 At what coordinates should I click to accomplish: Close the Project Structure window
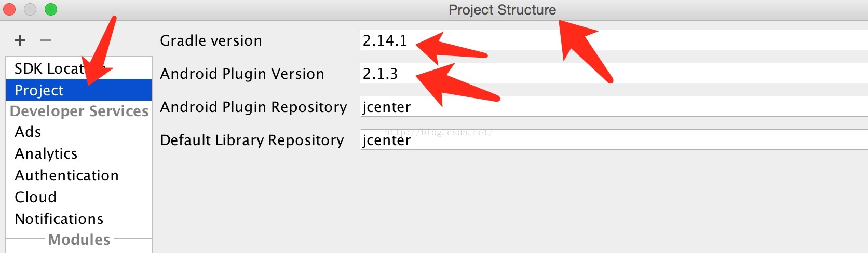[9, 9]
